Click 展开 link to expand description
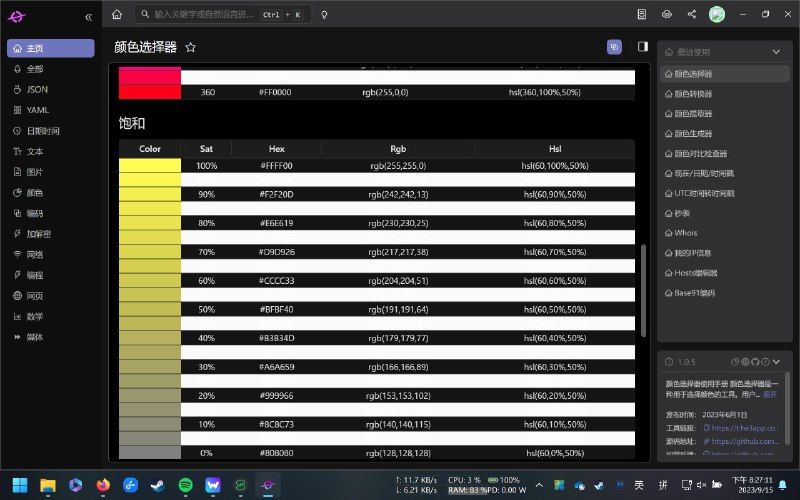 click(x=769, y=395)
